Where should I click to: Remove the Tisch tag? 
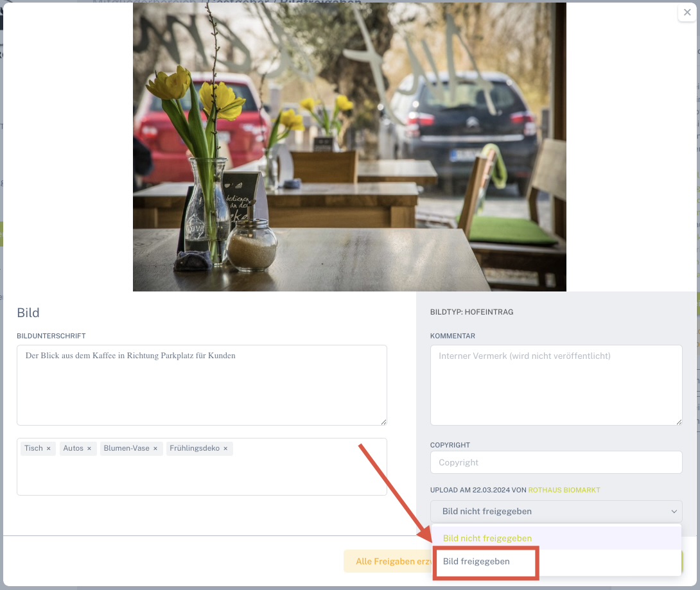coord(49,449)
